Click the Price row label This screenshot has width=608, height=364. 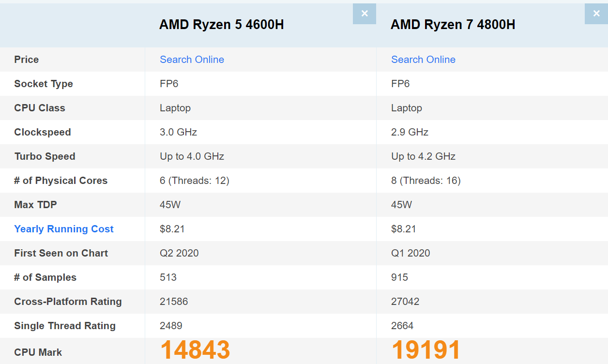coord(27,60)
